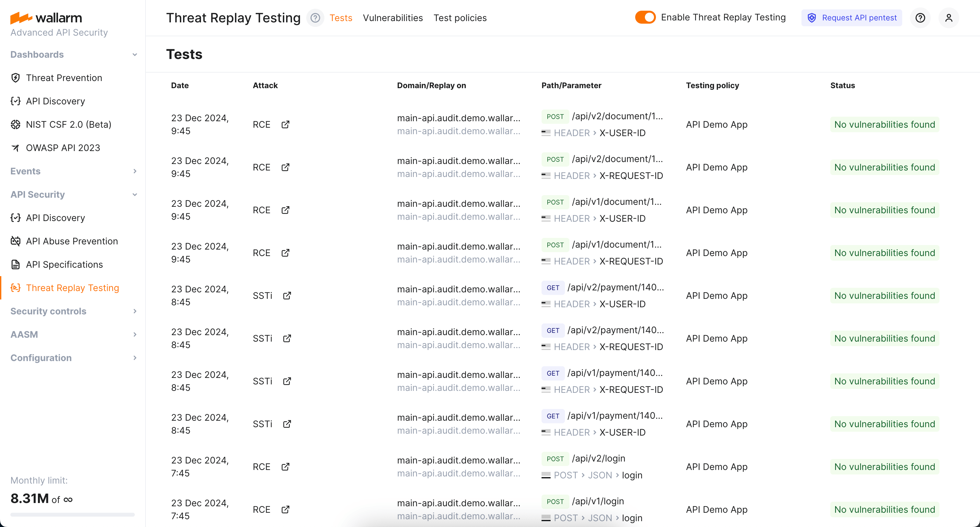This screenshot has width=980, height=527.
Task: Collapse the API Security section
Action: click(x=135, y=194)
